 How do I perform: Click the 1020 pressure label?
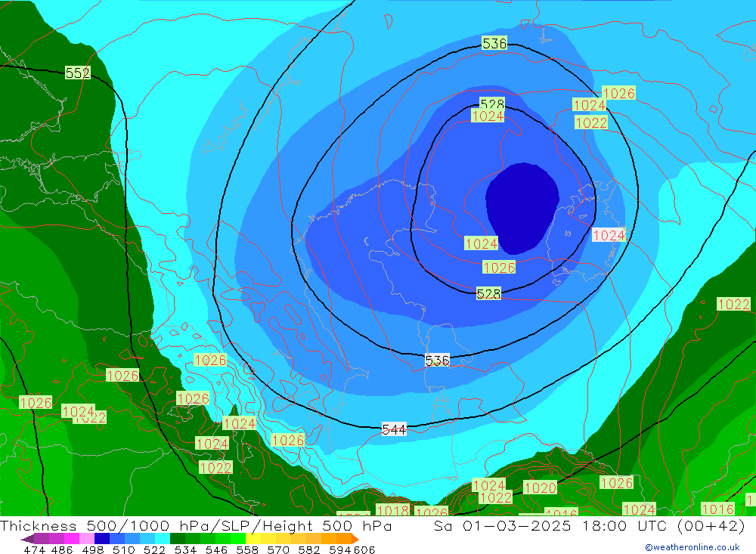point(540,487)
